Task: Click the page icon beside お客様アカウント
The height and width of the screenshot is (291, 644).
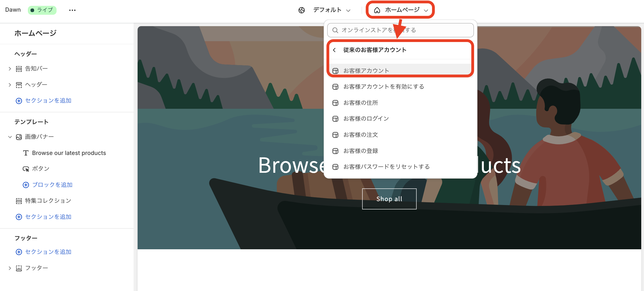Action: (335, 70)
